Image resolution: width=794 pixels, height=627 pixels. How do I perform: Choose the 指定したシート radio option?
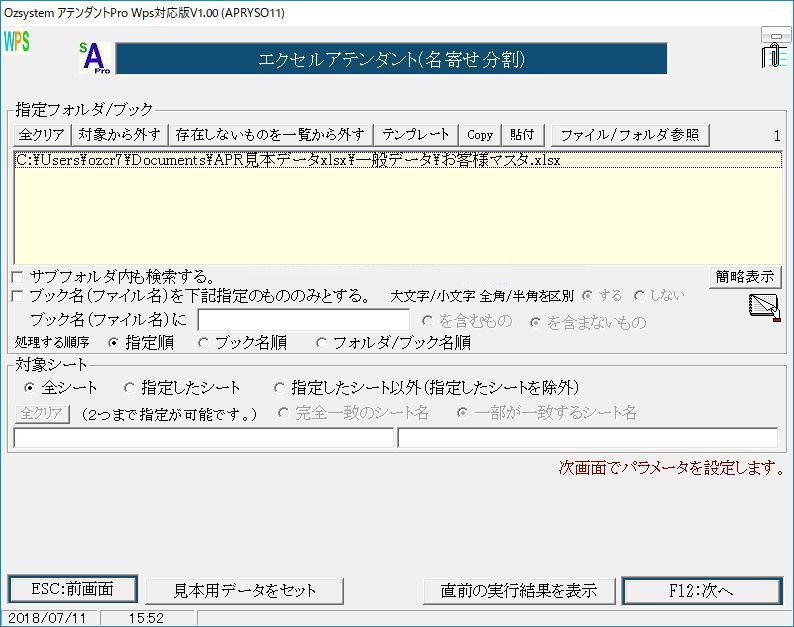(130, 388)
